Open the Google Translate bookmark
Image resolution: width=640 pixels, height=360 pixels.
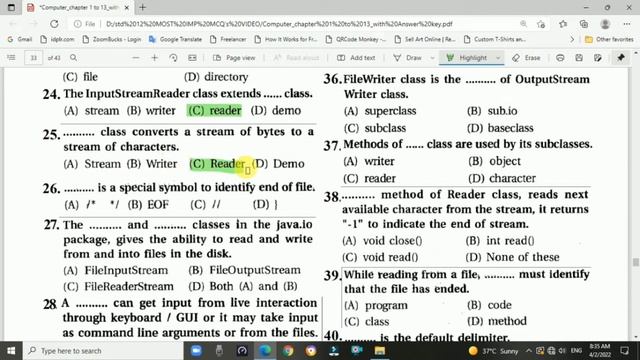176,40
